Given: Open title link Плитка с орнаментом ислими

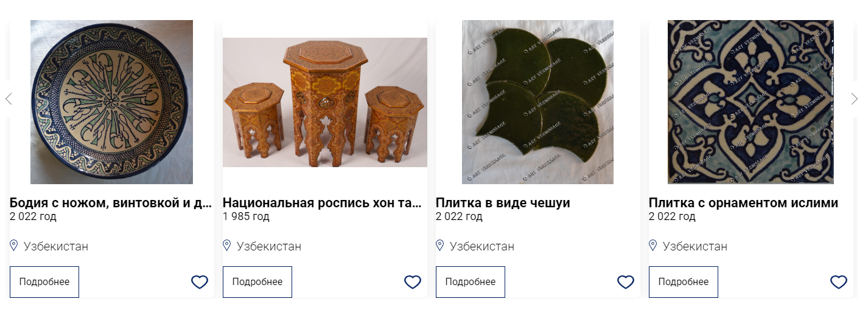Looking at the screenshot, I should point(743,203).
